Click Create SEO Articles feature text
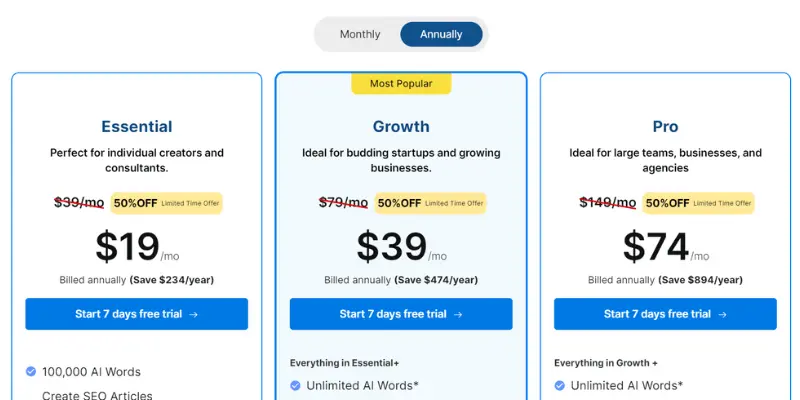The image size is (800, 400). (x=97, y=395)
